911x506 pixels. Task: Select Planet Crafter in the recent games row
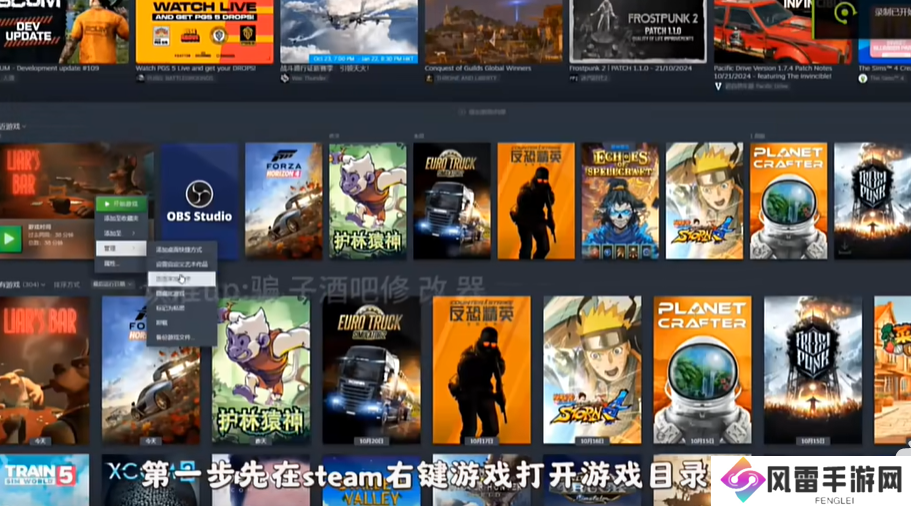(789, 200)
